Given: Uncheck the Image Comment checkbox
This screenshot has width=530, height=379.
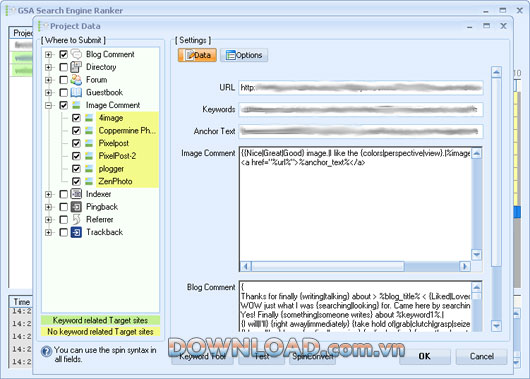Looking at the screenshot, I should (64, 105).
